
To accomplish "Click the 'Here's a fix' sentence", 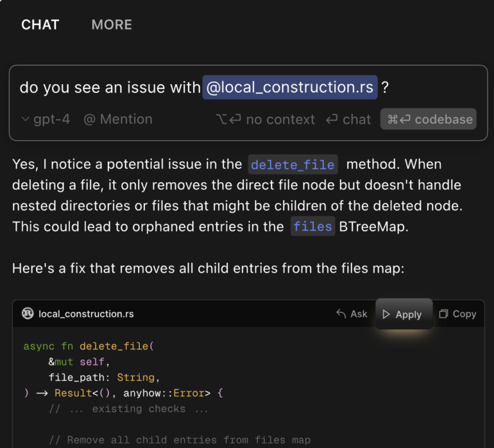I will coord(209,268).
